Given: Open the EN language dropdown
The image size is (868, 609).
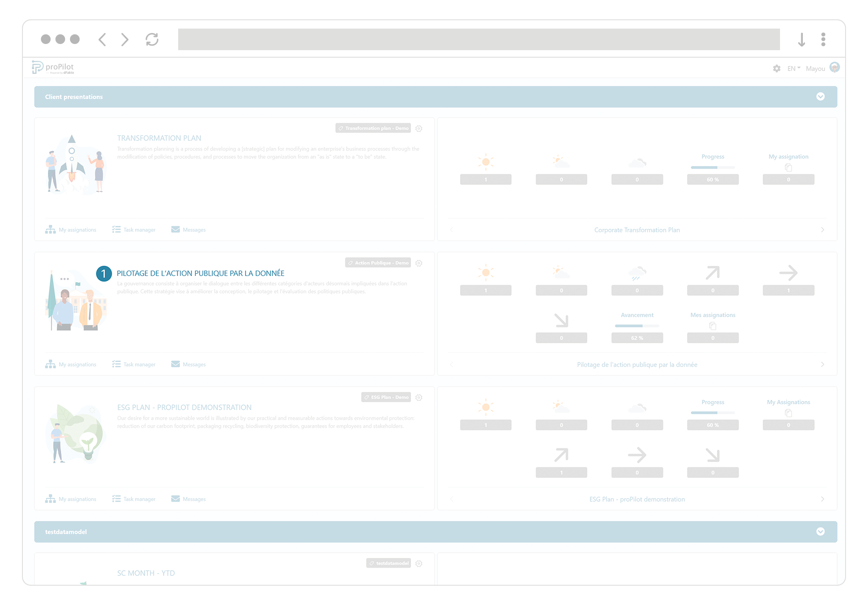Looking at the screenshot, I should 793,68.
